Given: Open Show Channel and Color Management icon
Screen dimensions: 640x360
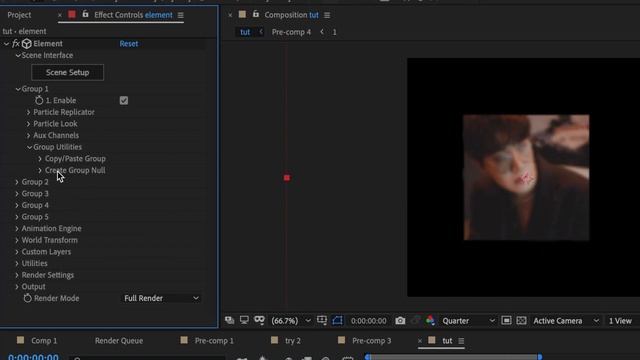Looking at the screenshot, I should click(x=430, y=321).
